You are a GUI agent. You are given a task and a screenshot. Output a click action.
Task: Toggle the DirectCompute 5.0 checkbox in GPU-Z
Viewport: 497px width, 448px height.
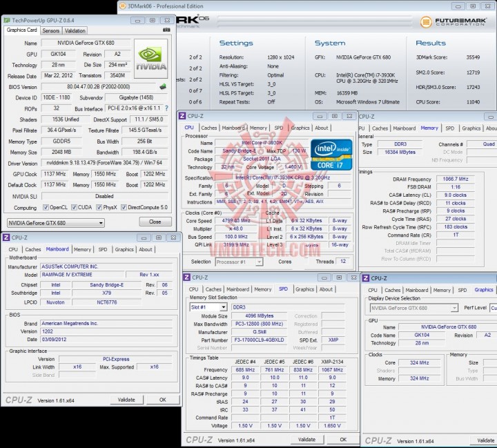tap(124, 207)
